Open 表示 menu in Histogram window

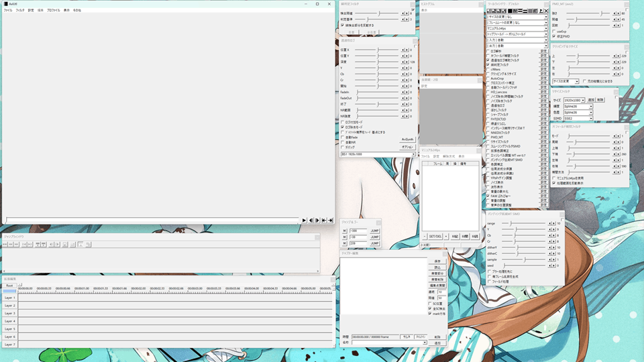click(x=424, y=10)
